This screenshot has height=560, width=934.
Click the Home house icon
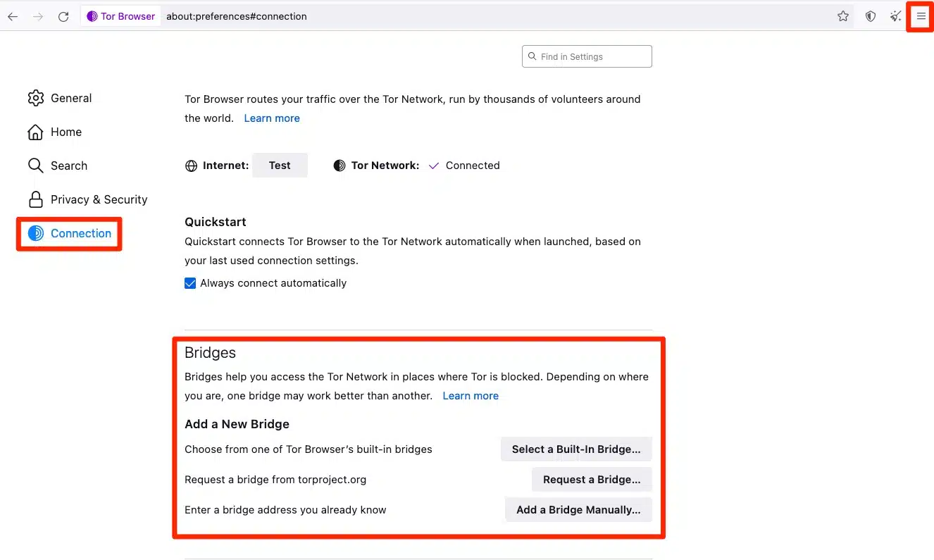point(36,132)
